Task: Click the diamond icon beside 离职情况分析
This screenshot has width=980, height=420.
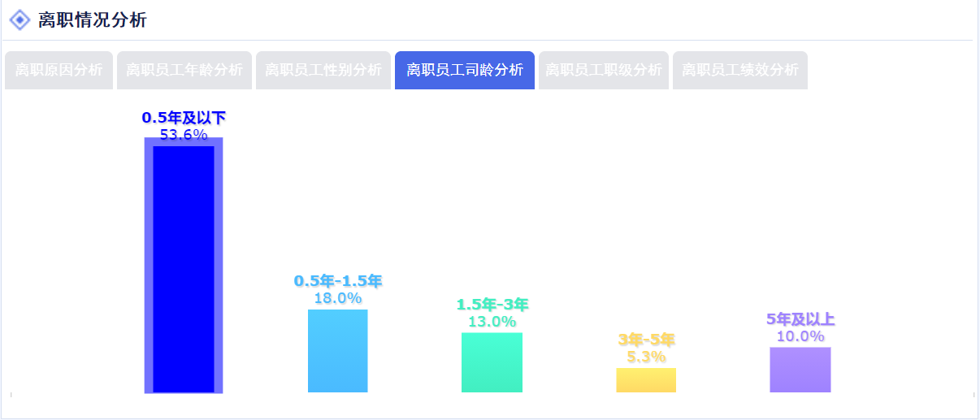Action: click(20, 20)
